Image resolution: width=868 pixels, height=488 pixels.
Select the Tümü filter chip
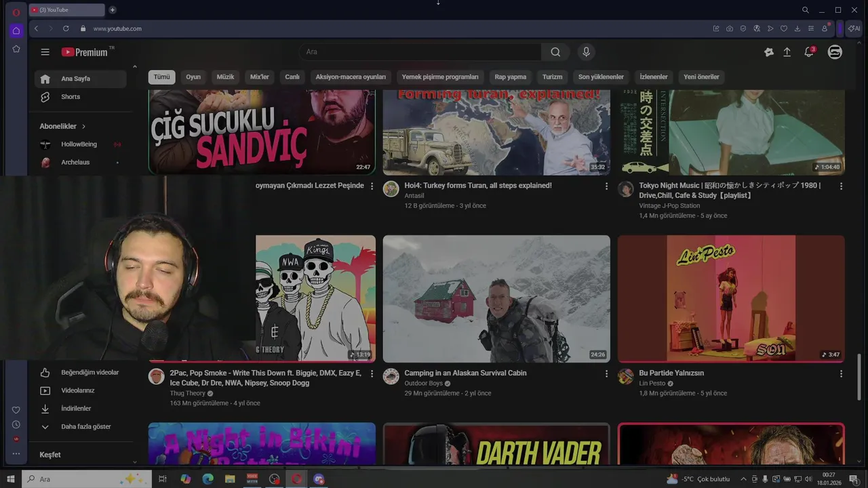pos(161,77)
